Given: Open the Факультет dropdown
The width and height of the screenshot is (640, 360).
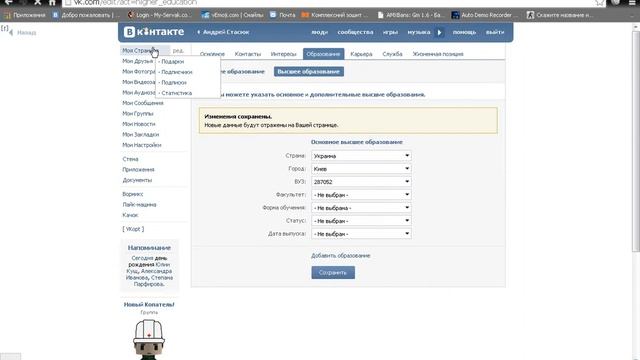Looking at the screenshot, I should (x=361, y=195).
